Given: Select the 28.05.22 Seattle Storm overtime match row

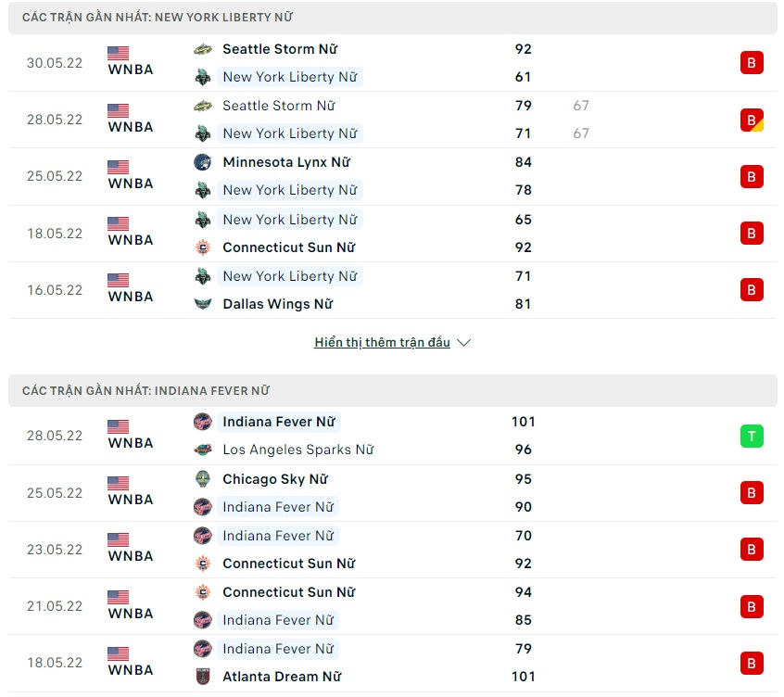Looking at the screenshot, I should tap(392, 120).
